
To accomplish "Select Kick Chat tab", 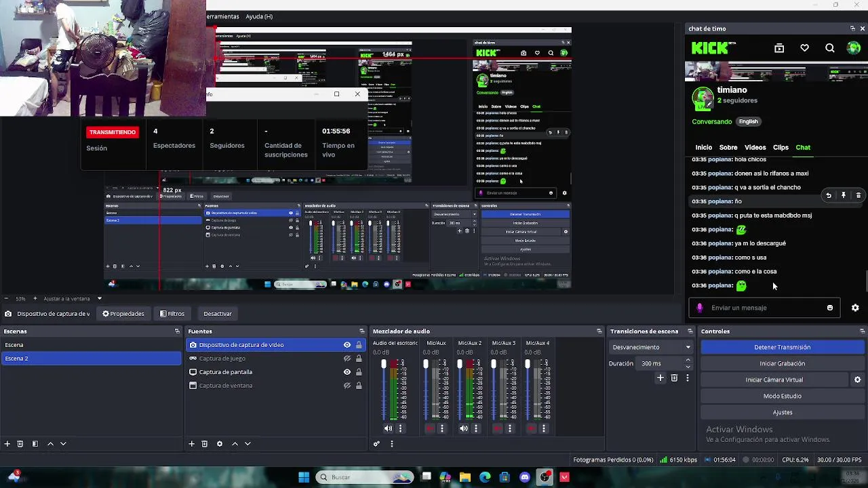I will click(803, 148).
